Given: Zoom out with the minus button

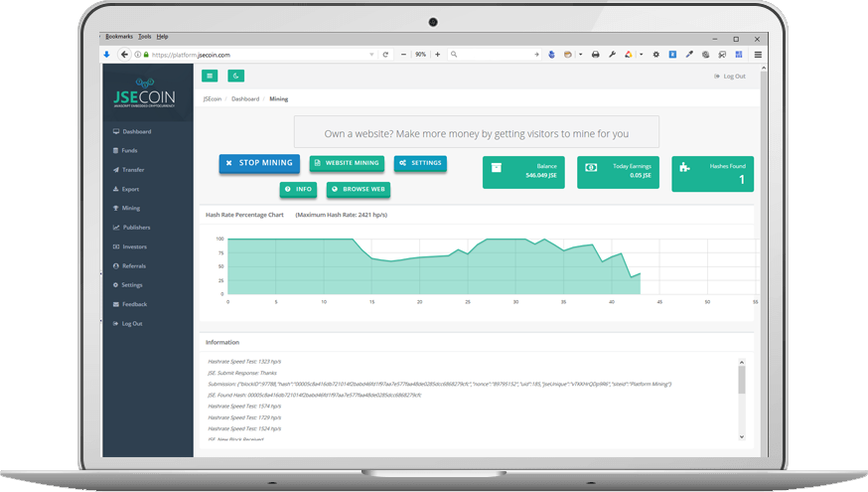Looking at the screenshot, I should [403, 55].
